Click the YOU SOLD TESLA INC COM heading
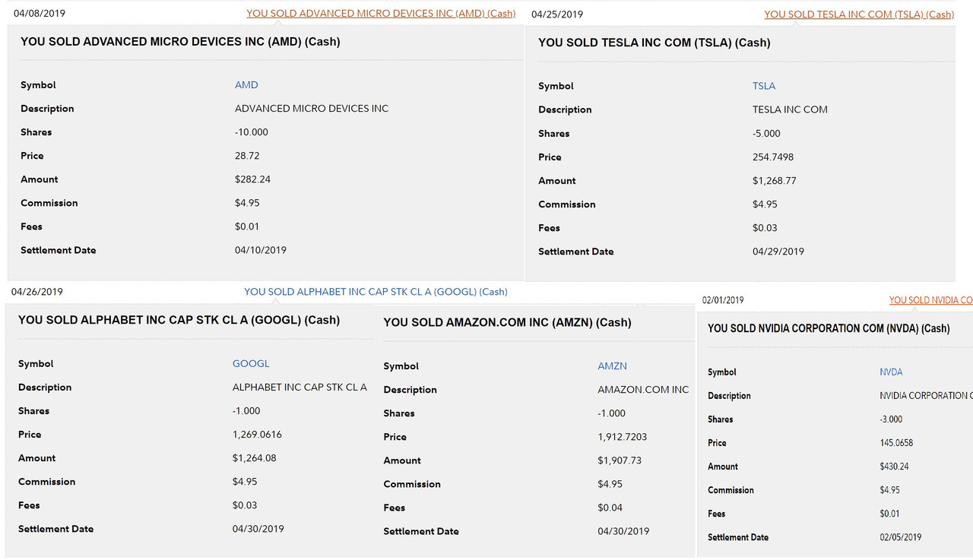 [x=654, y=43]
